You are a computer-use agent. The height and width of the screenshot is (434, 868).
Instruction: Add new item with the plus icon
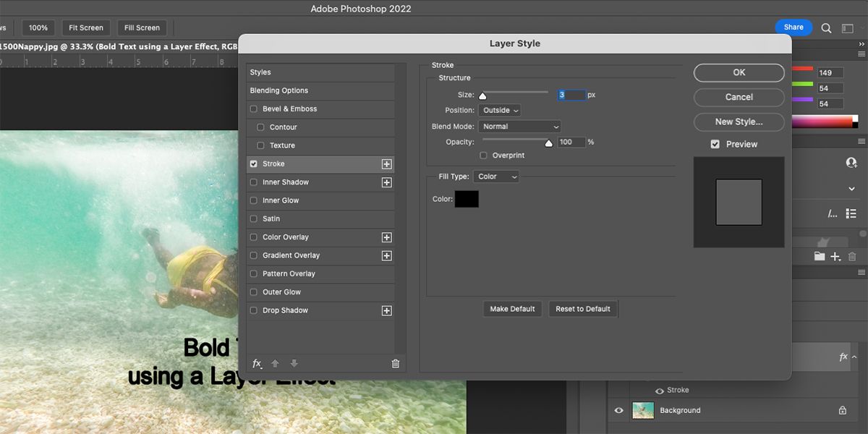[x=836, y=256]
